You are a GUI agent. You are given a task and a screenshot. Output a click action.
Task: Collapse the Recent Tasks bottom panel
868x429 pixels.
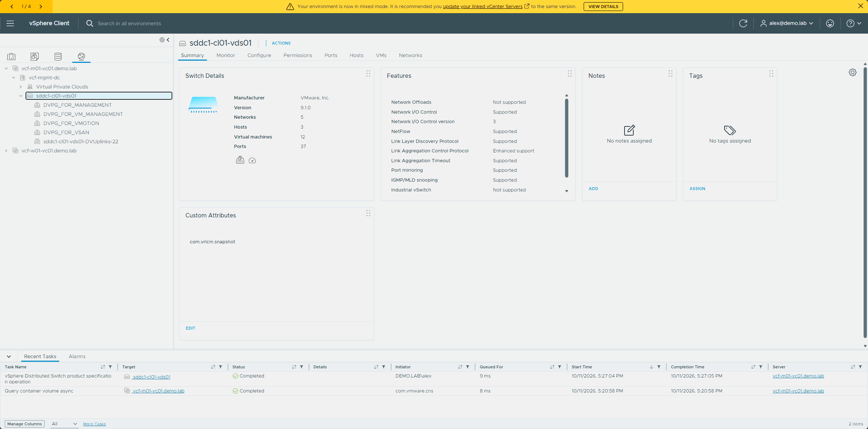coord(9,357)
